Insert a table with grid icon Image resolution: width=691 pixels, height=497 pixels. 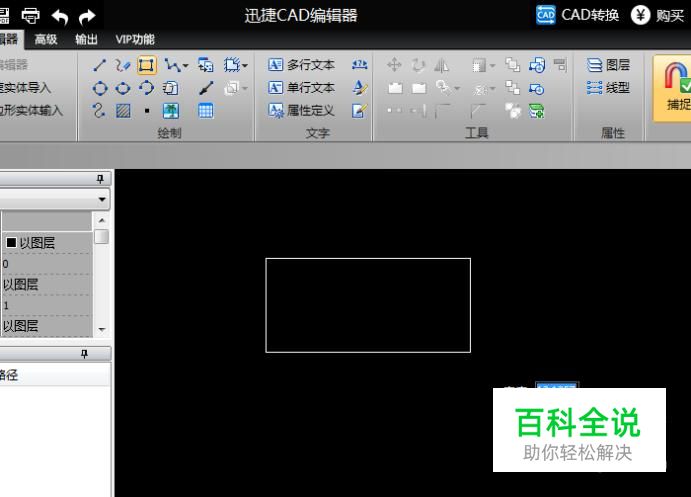tap(205, 111)
